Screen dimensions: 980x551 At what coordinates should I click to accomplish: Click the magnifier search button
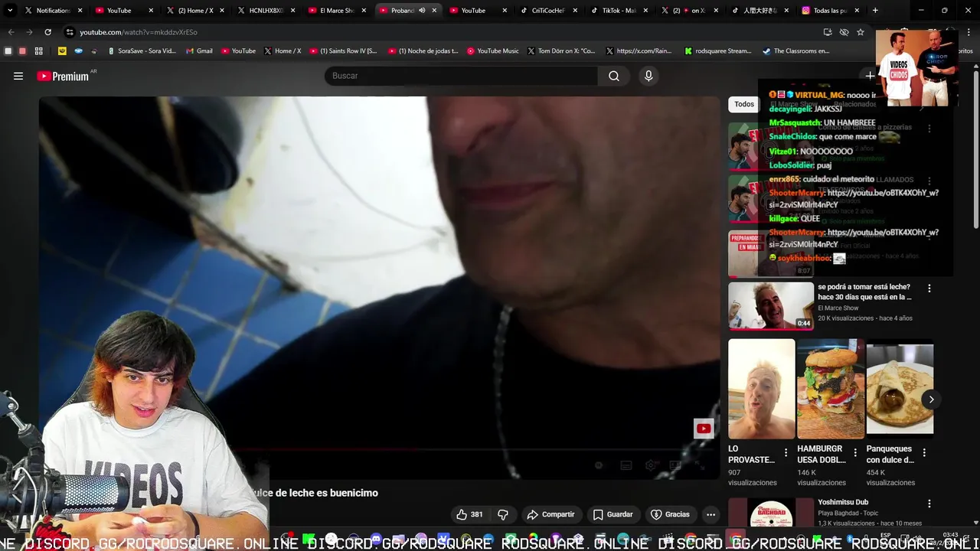point(614,76)
